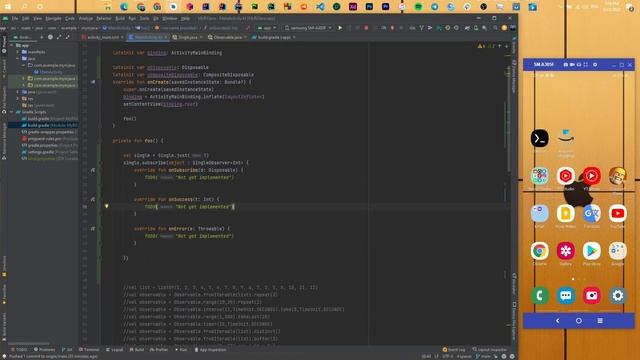Open the App Inspection tool window
640x360 pixels.
(x=211, y=350)
